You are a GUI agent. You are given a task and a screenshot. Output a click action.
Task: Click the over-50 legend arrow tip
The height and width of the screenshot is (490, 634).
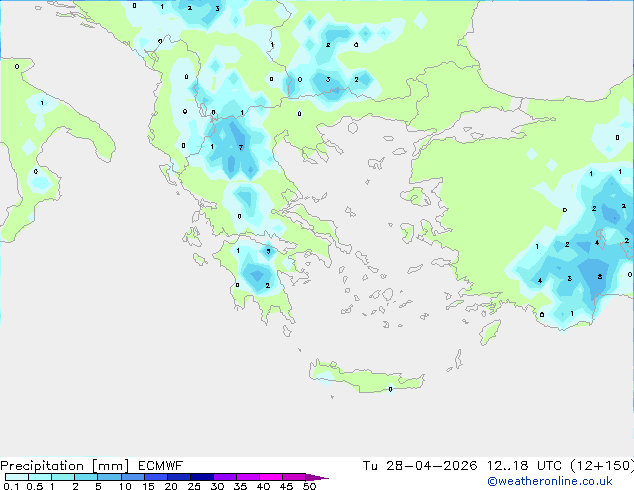click(x=317, y=477)
